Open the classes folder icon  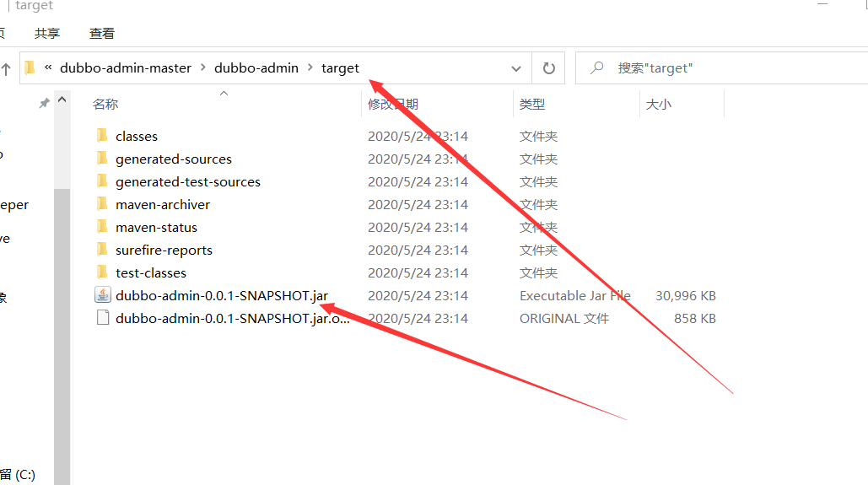[102, 136]
